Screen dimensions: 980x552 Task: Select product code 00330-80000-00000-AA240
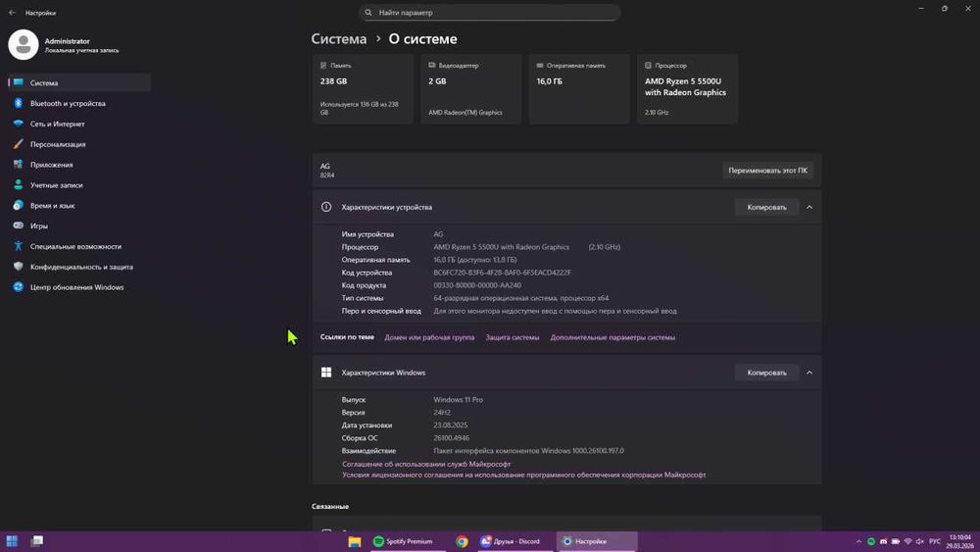click(x=477, y=285)
